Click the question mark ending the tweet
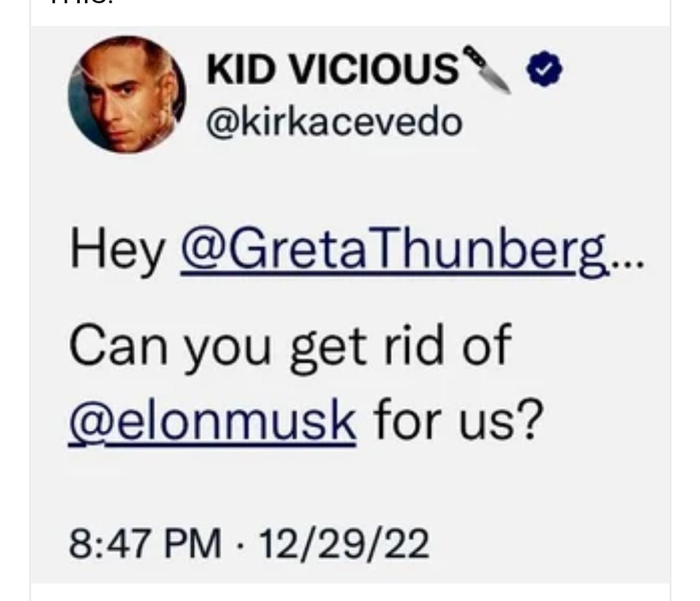The height and width of the screenshot is (601, 700). click(531, 418)
